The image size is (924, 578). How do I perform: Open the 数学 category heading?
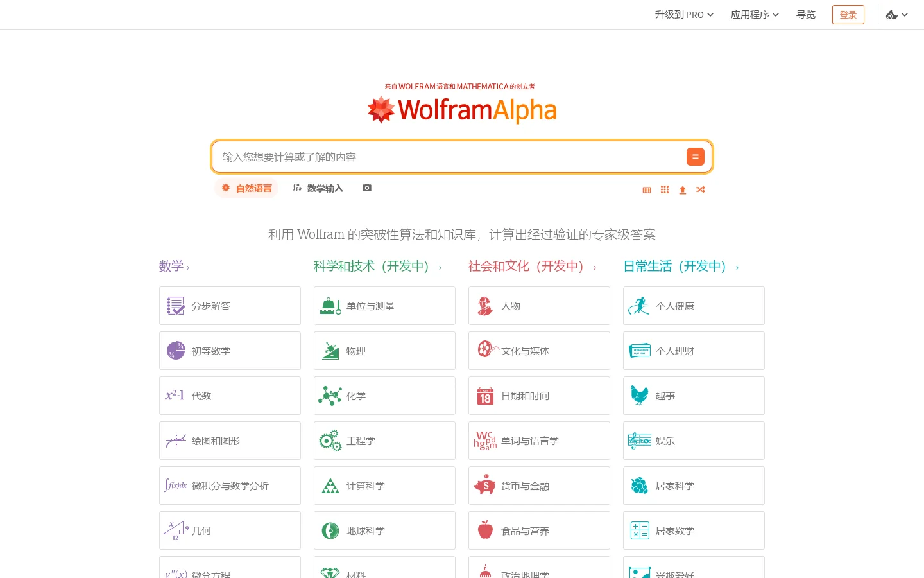point(174,267)
